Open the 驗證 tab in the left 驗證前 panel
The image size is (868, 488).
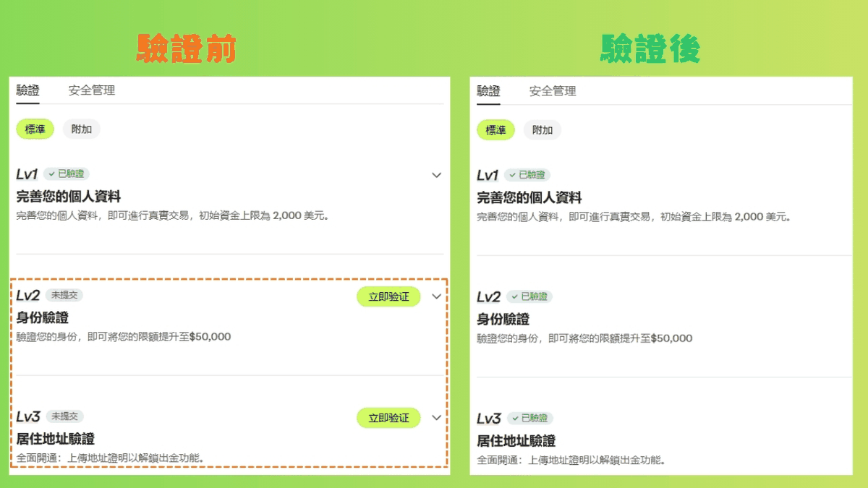point(27,90)
